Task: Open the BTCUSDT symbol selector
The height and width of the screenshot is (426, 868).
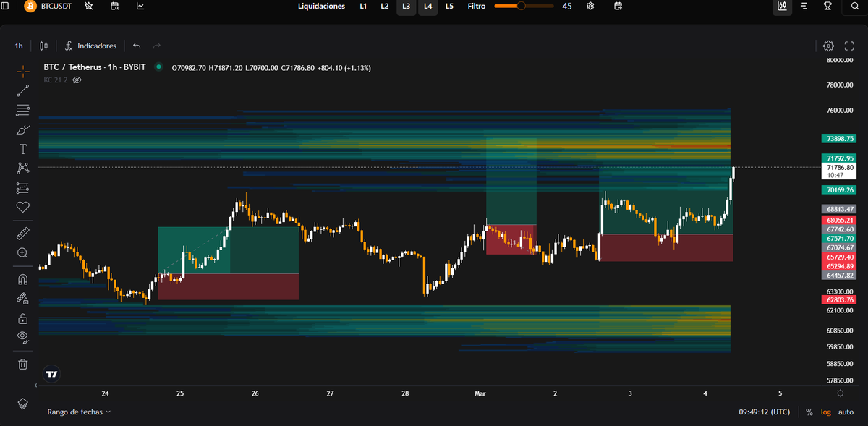Action: [48, 7]
